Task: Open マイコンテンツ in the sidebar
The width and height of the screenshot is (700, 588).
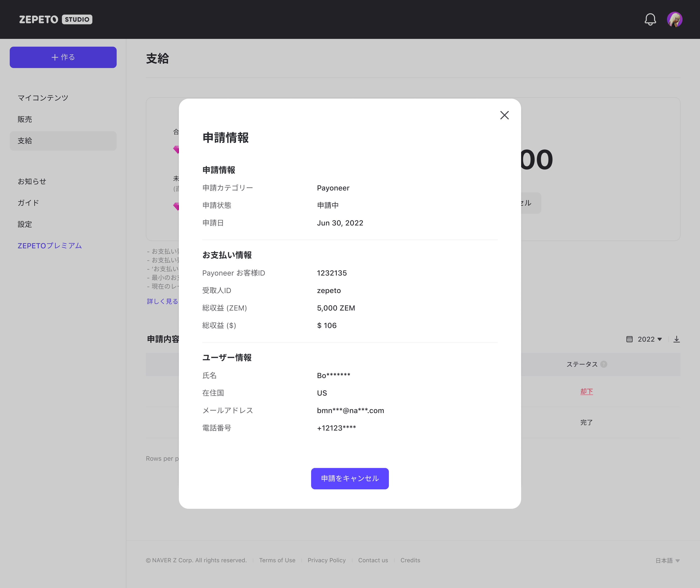Action: click(43, 98)
